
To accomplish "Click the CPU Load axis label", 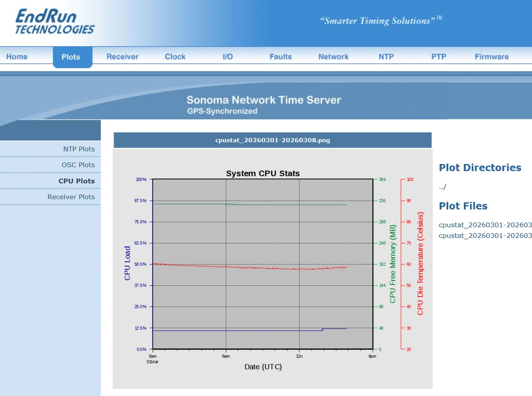I will point(127,264).
